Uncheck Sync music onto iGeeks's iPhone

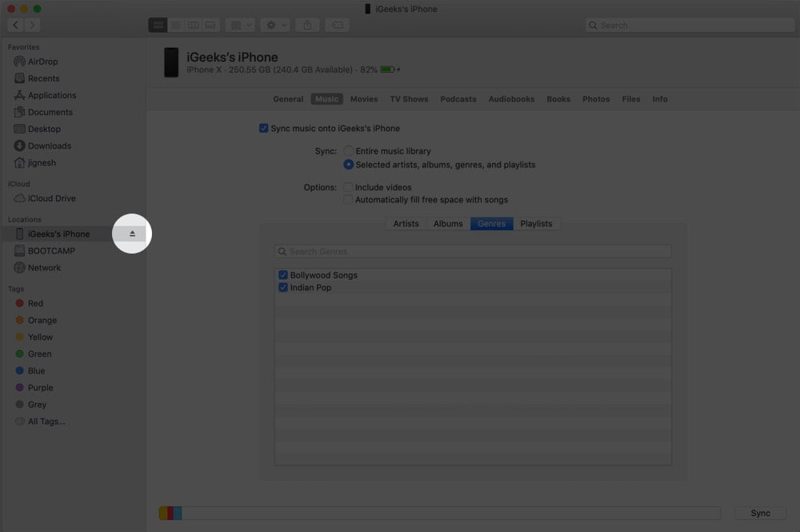[x=263, y=128]
